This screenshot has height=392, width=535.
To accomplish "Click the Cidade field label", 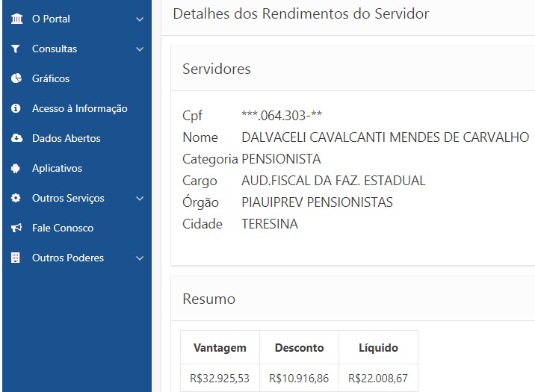I will tap(202, 224).
